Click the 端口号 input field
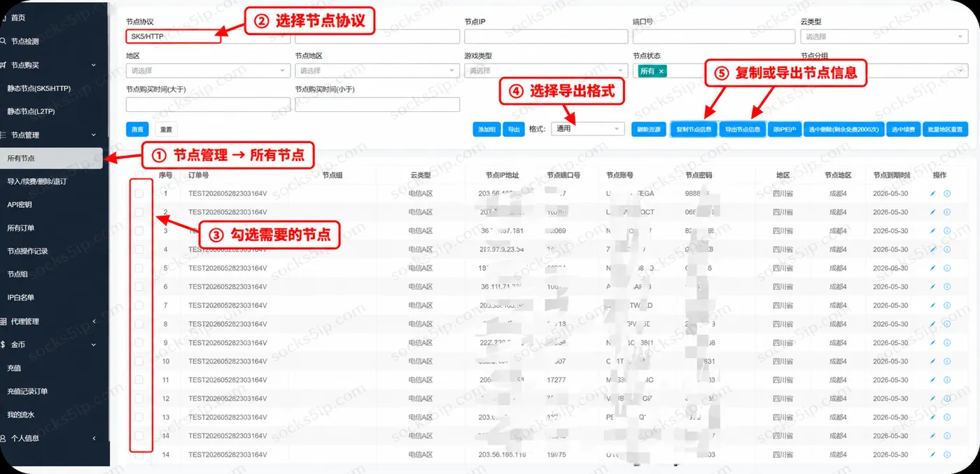 click(715, 36)
